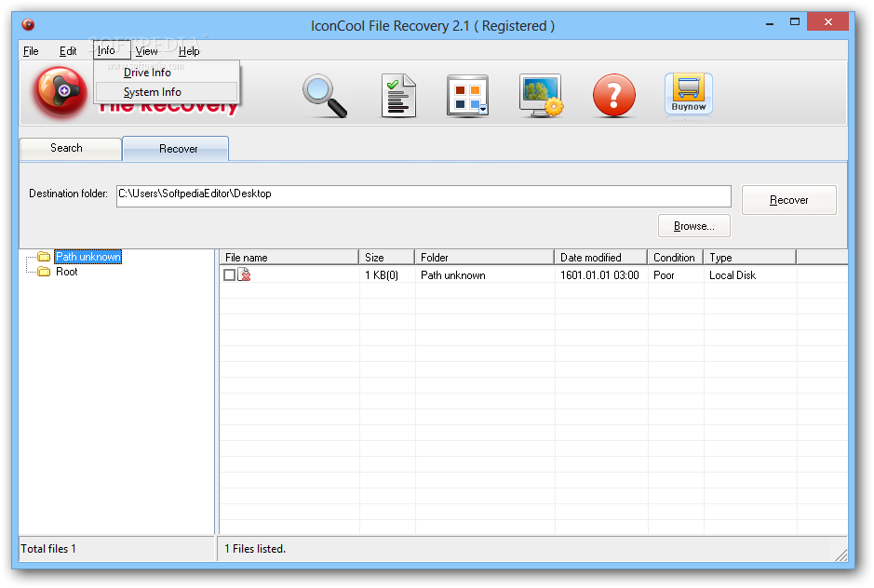Viewport: 874px width, 588px height.
Task: Sort by the Type column header
Action: (749, 258)
